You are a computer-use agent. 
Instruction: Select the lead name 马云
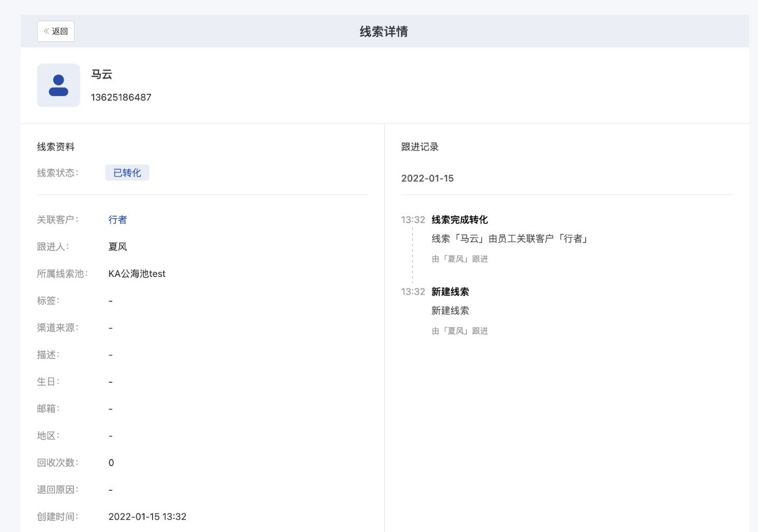click(x=101, y=74)
